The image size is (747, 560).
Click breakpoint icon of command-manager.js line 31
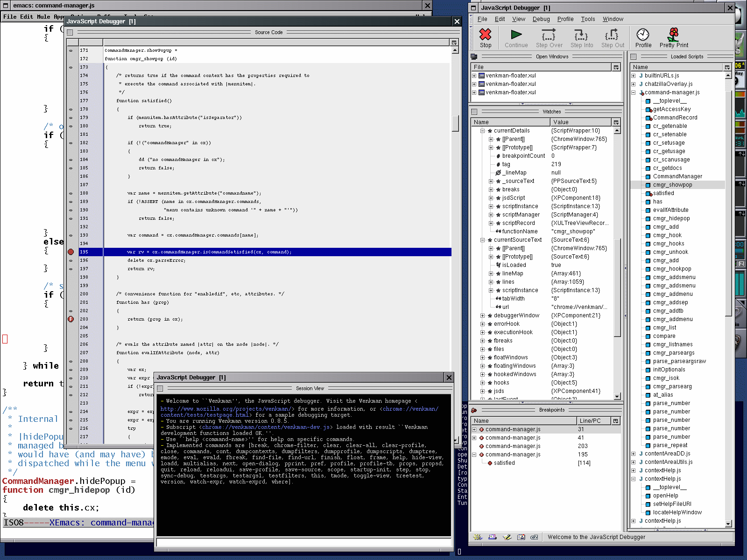[481, 429]
